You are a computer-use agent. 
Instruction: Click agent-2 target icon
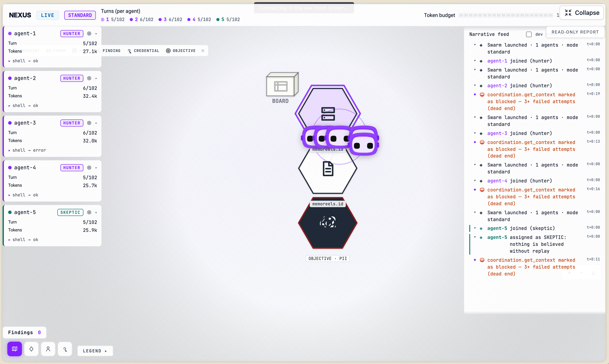[x=89, y=78]
